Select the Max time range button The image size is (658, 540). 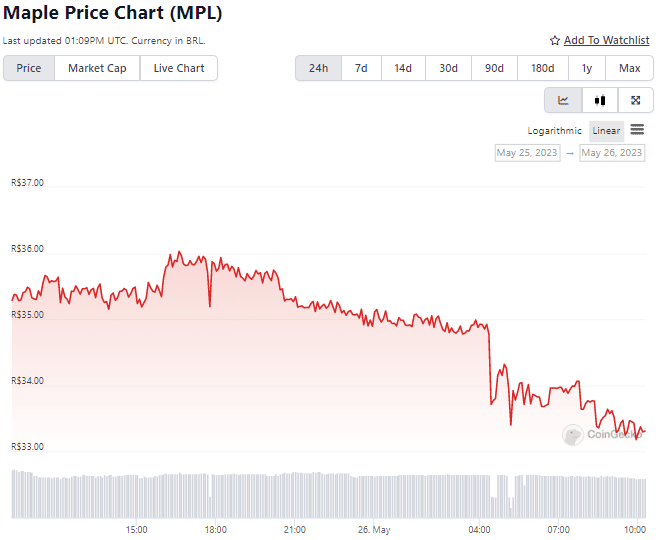(629, 68)
